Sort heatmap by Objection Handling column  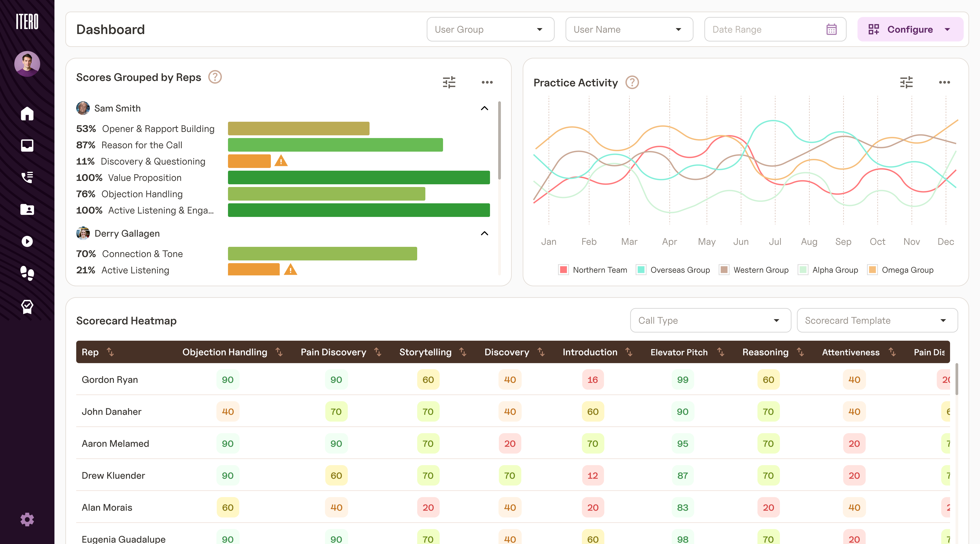click(279, 352)
